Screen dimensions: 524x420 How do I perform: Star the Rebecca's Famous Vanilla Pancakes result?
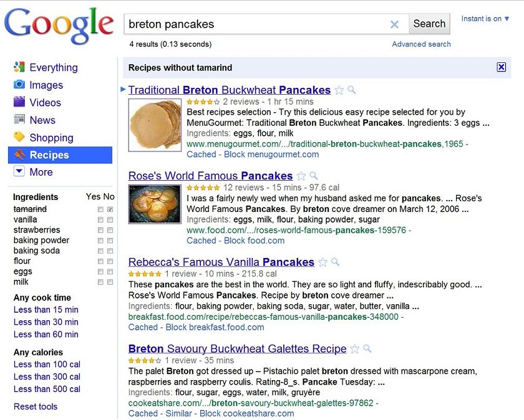click(323, 262)
